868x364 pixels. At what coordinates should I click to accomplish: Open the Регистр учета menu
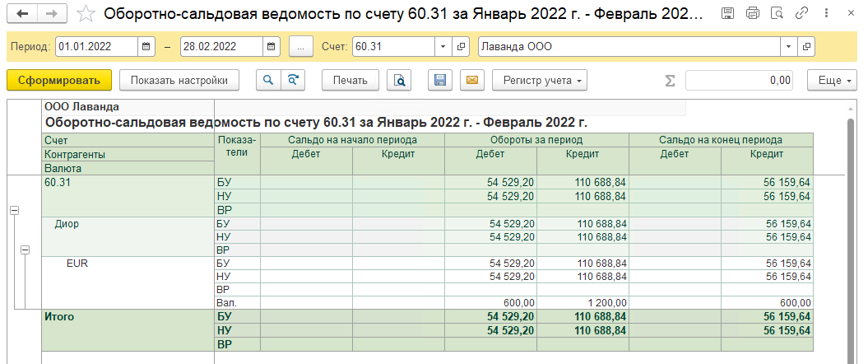point(540,80)
